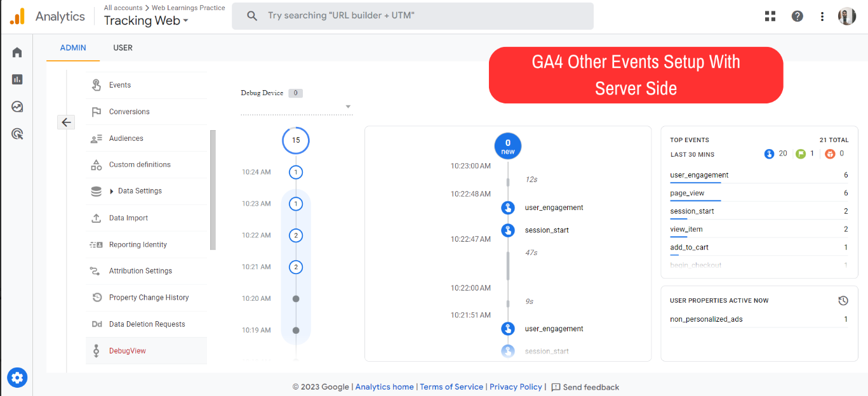Open the Tracking Web property selector
Viewport: 868px width, 396px height.
click(x=146, y=21)
